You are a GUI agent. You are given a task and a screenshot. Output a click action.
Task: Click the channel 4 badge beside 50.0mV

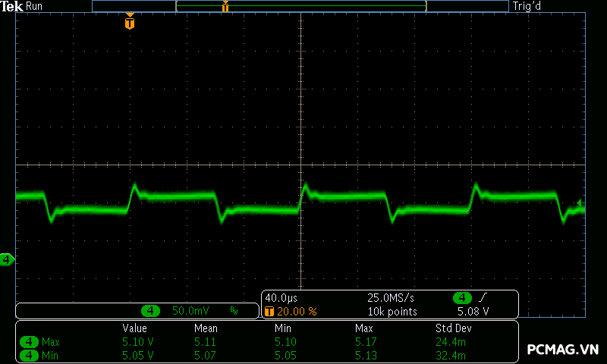152,311
